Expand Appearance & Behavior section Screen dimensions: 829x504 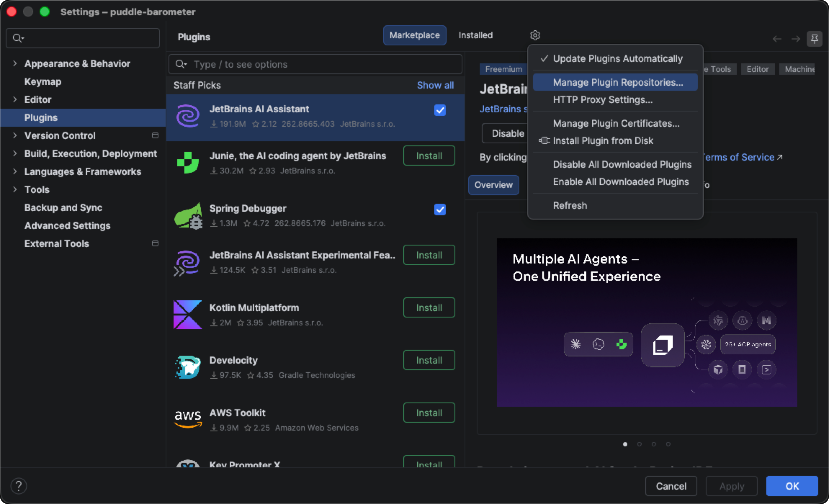coord(15,63)
